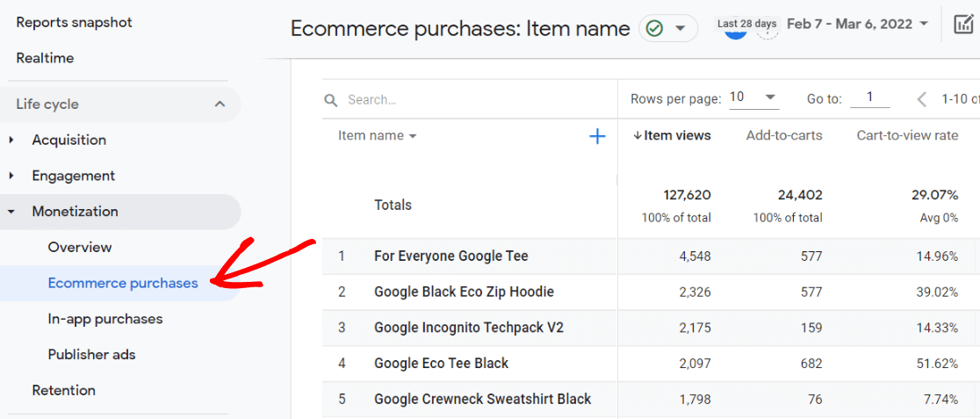Viewport: 980px width, 419px height.
Task: Select Google Incognito Techpack V2 row
Action: (469, 328)
